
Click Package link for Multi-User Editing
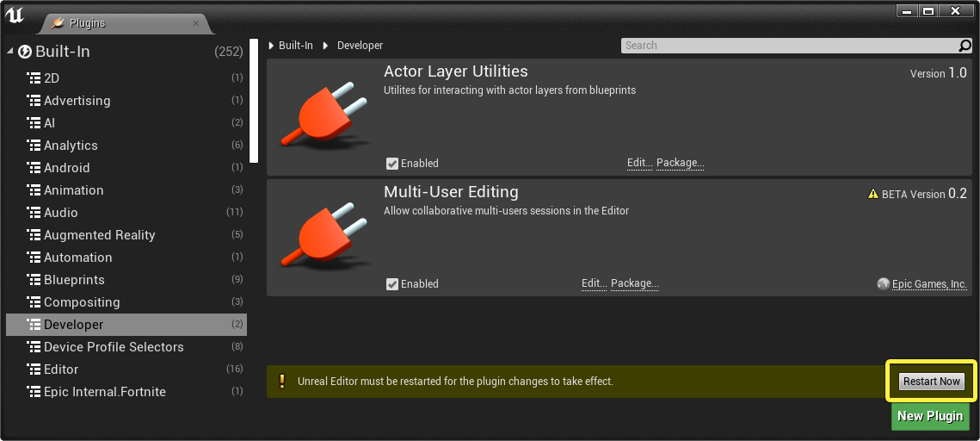tap(634, 284)
